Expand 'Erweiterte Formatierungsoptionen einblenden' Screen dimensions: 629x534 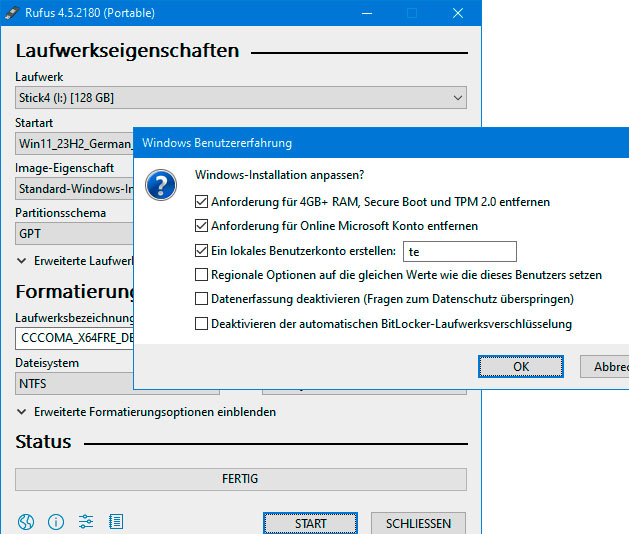(147, 412)
